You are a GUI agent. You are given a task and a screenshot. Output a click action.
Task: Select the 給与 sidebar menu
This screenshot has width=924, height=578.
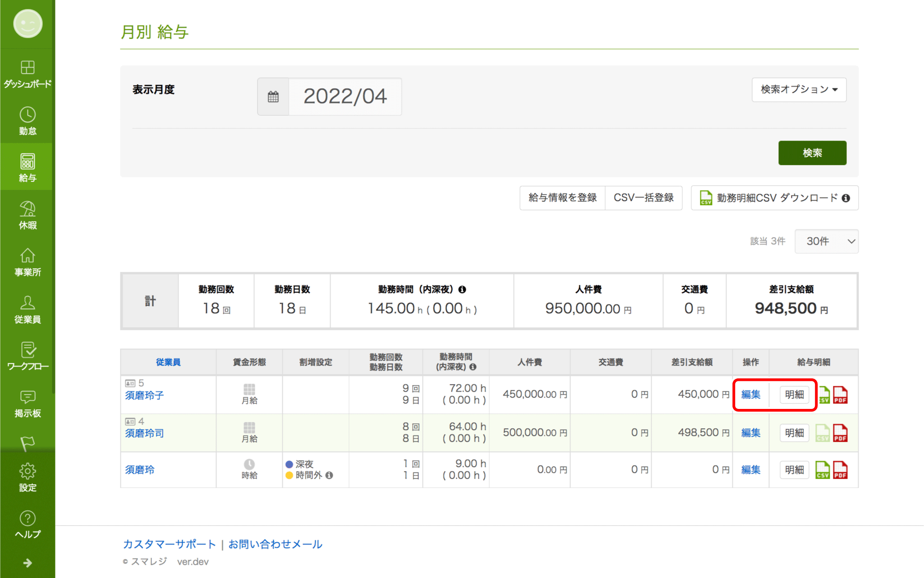(28, 167)
